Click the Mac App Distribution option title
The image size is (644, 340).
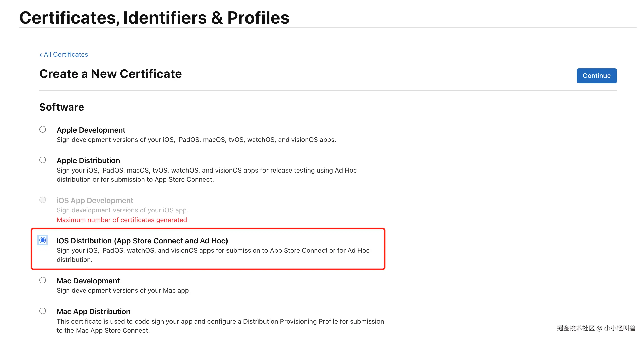pos(93,312)
